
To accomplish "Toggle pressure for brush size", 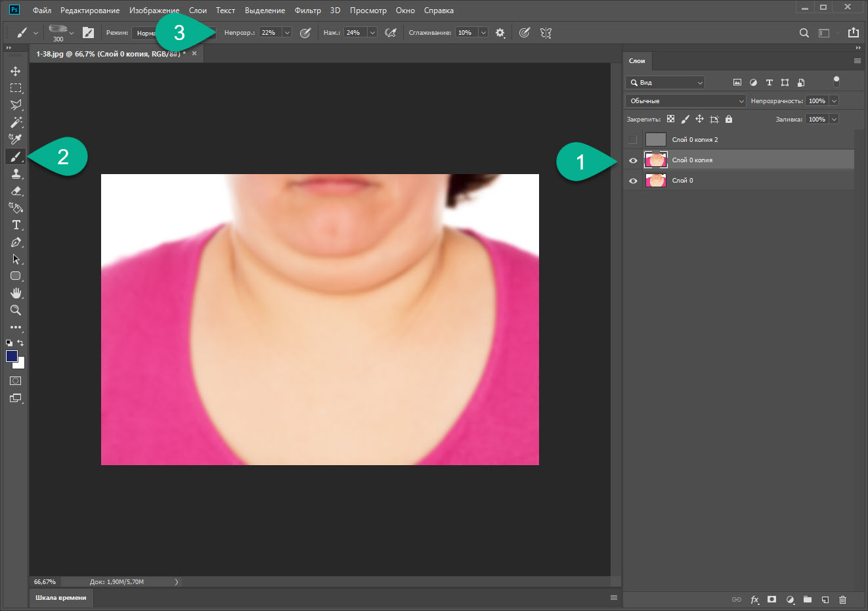I will coord(524,32).
